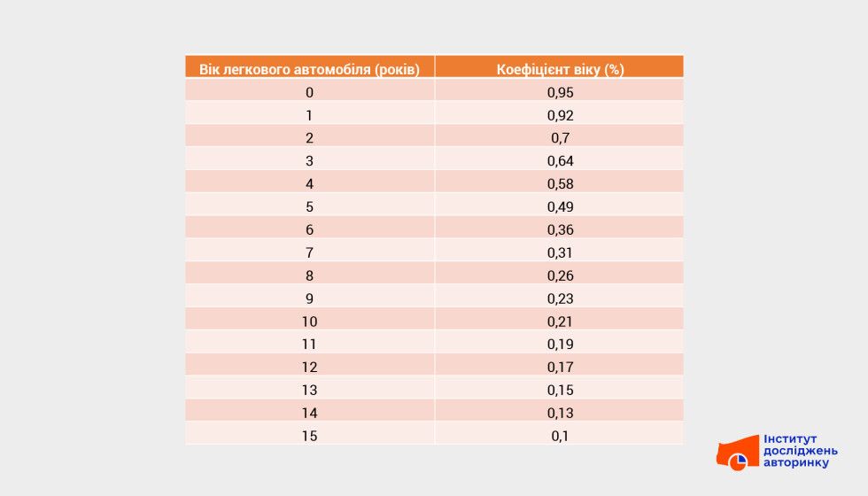This screenshot has width=868, height=496.
Task: Select the age cell showing 14
Action: point(309,414)
